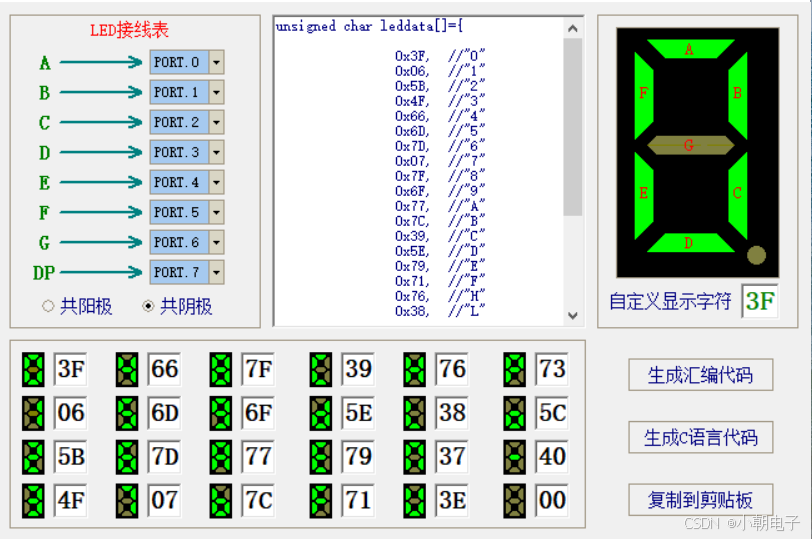Click the segment icon beside 66
Image resolution: width=812 pixels, height=539 pixels.
pos(127,370)
